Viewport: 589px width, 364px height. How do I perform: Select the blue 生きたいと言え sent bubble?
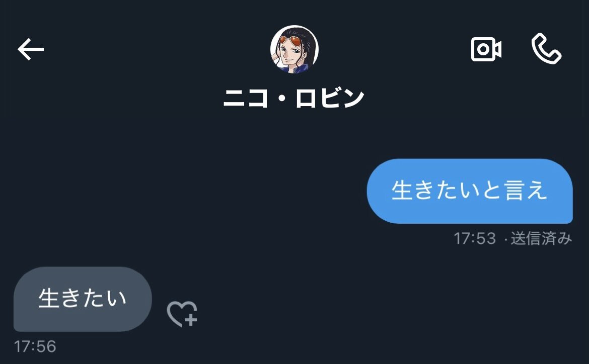pos(470,191)
